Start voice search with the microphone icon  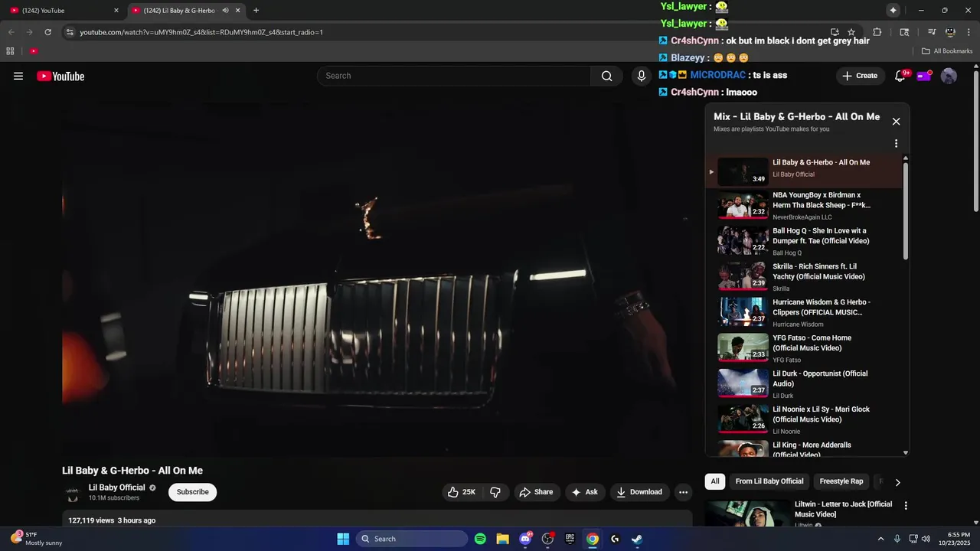pyautogui.click(x=642, y=76)
